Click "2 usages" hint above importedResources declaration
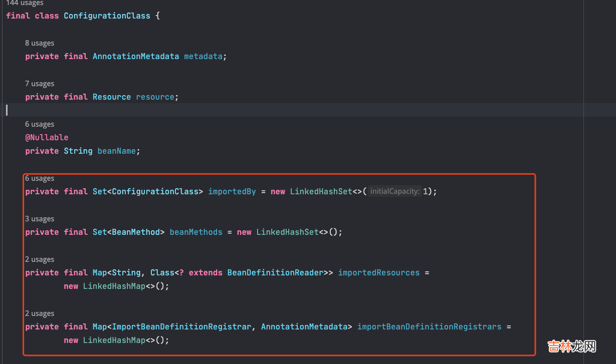616x364 pixels. (40, 259)
